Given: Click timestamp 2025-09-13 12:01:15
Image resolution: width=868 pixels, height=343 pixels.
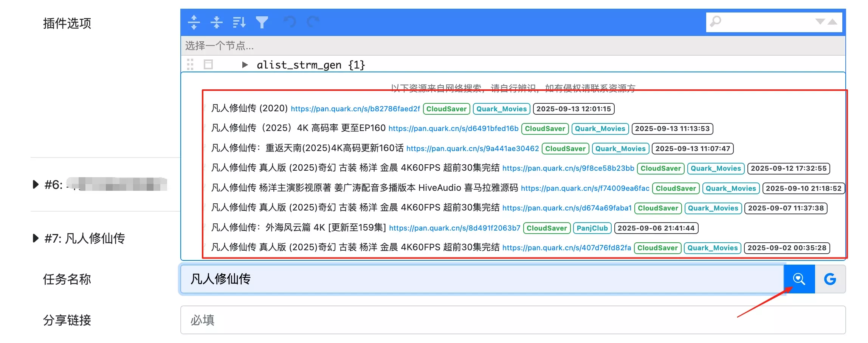Looking at the screenshot, I should 574,109.
